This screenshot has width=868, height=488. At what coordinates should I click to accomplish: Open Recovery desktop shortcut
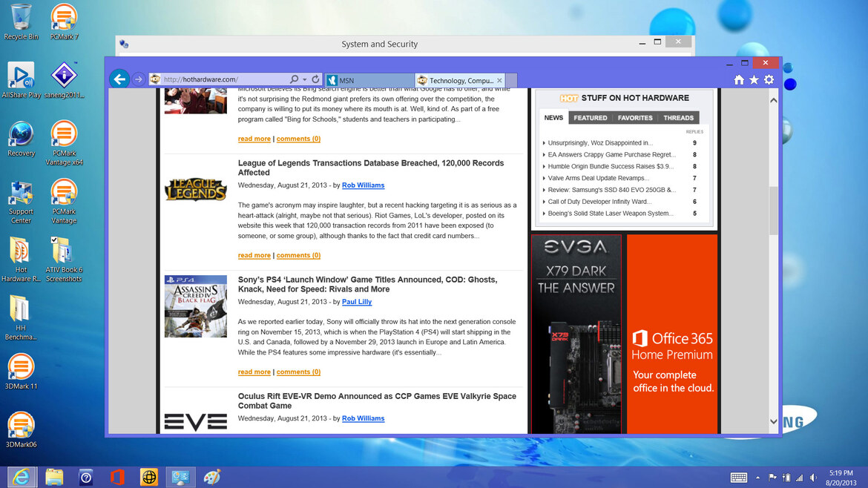tap(21, 139)
